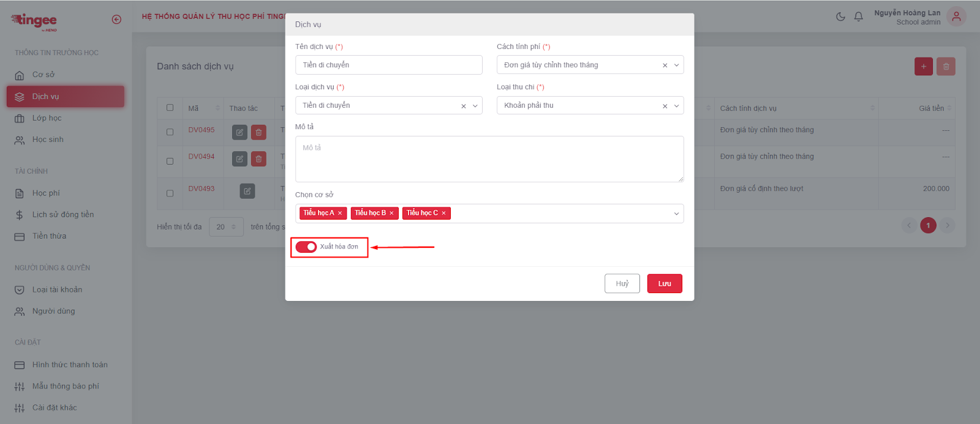Screen dimensions: 980x424
Task: Remove the Tiểu học B tag
Action: [x=391, y=213]
